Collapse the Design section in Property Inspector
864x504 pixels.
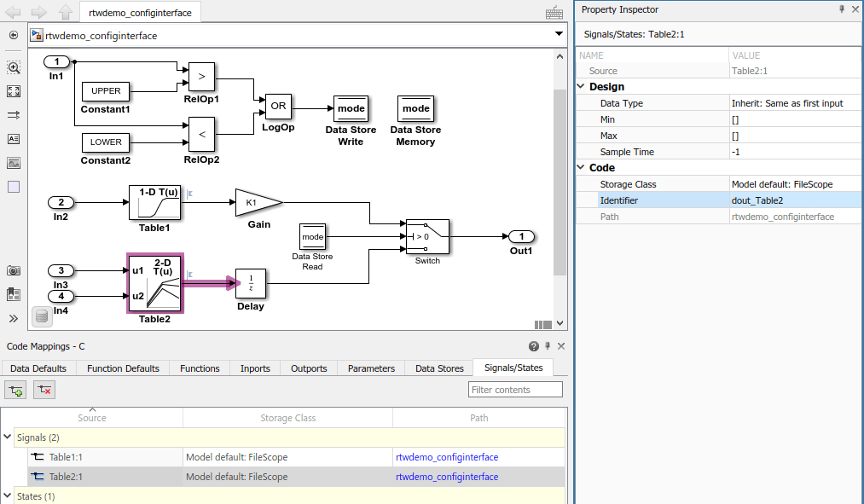[x=580, y=86]
